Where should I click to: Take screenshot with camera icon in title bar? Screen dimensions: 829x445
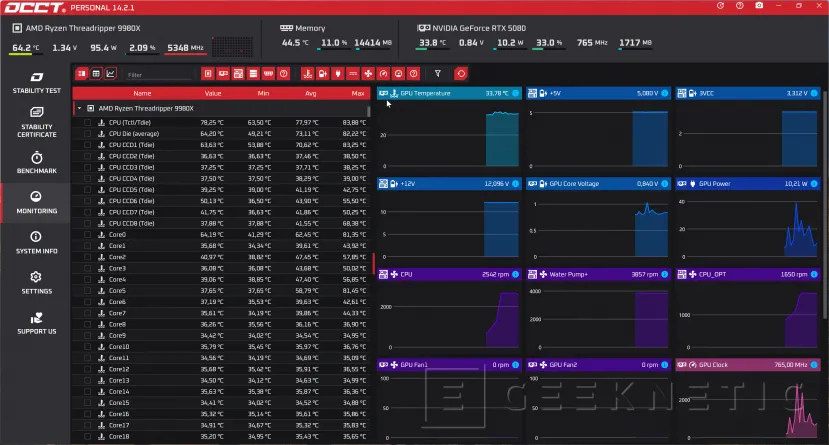click(759, 6)
